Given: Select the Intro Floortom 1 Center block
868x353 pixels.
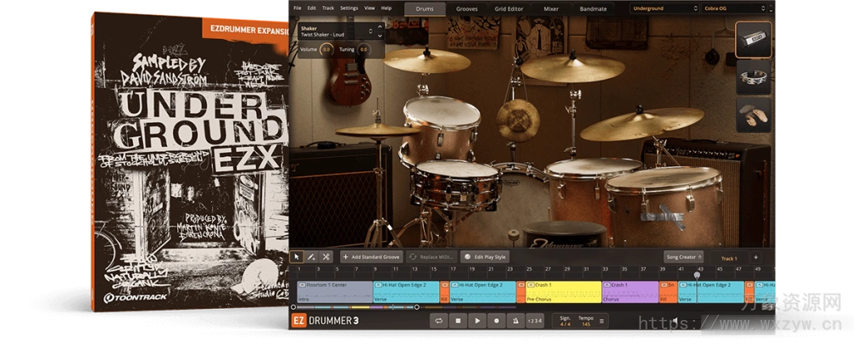Looking at the screenshot, I should click(x=335, y=292).
